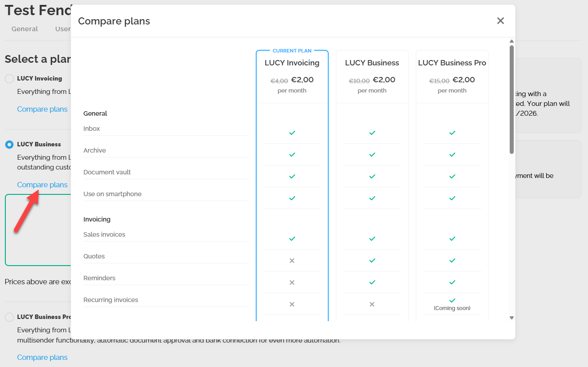Screen dimensions: 588x367
Task: Click the €2,00 price under LUCY Invoicing
Action: (x=302, y=80)
